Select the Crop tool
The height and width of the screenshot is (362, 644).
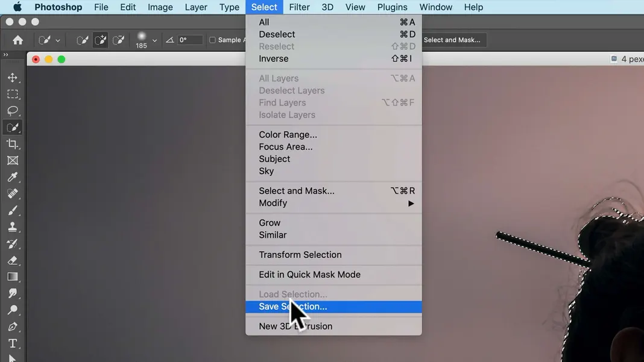pos(13,144)
